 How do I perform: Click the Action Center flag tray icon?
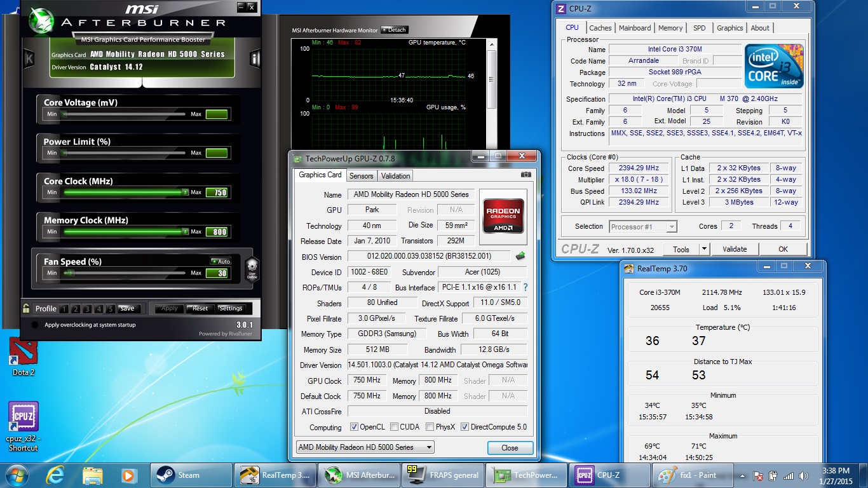pyautogui.click(x=758, y=476)
